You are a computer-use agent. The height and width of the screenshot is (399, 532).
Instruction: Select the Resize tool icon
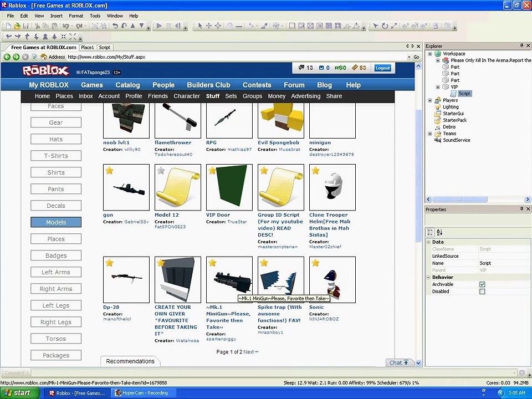pos(218,26)
